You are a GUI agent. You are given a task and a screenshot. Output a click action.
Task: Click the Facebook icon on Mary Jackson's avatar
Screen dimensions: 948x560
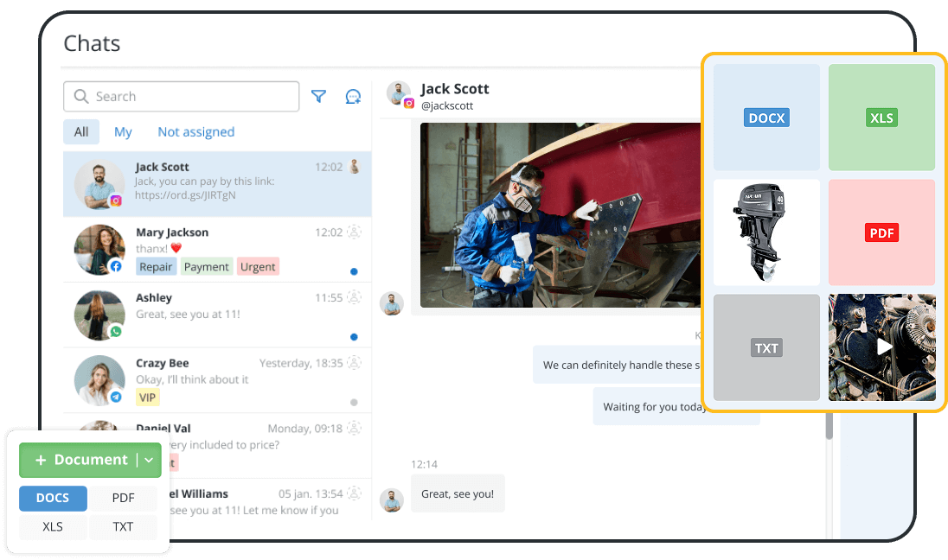(115, 264)
